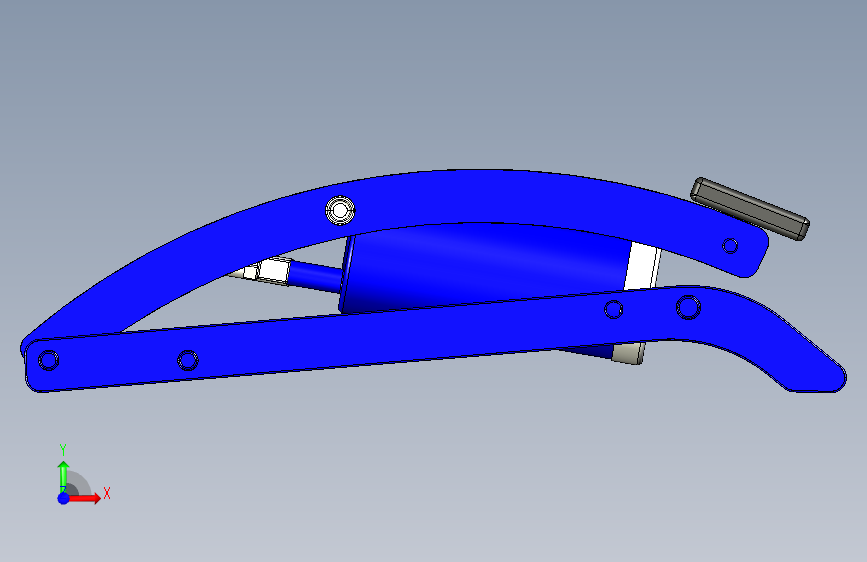The image size is (867, 562).
Task: Click the smaller hole beside the larger right hole
Action: point(613,309)
